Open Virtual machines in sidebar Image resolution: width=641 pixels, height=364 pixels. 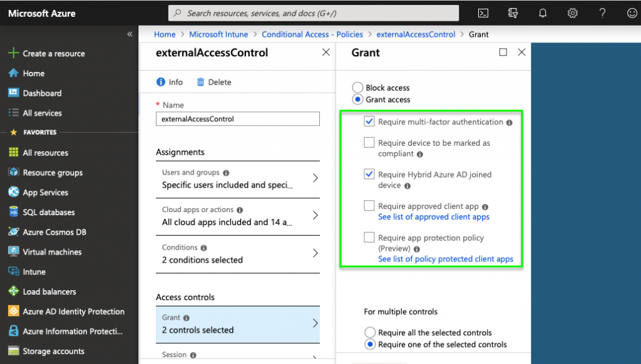click(x=52, y=252)
